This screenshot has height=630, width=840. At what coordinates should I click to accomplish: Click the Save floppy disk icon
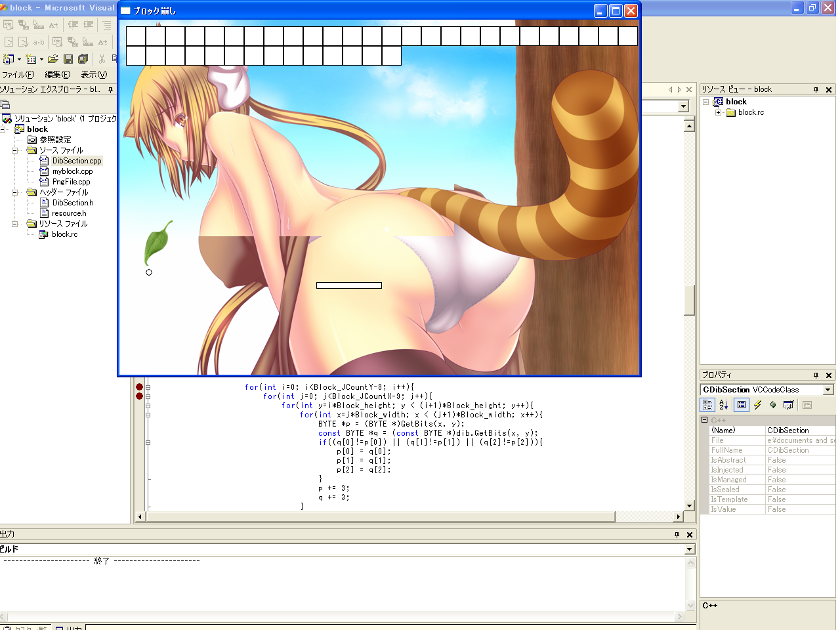68,59
